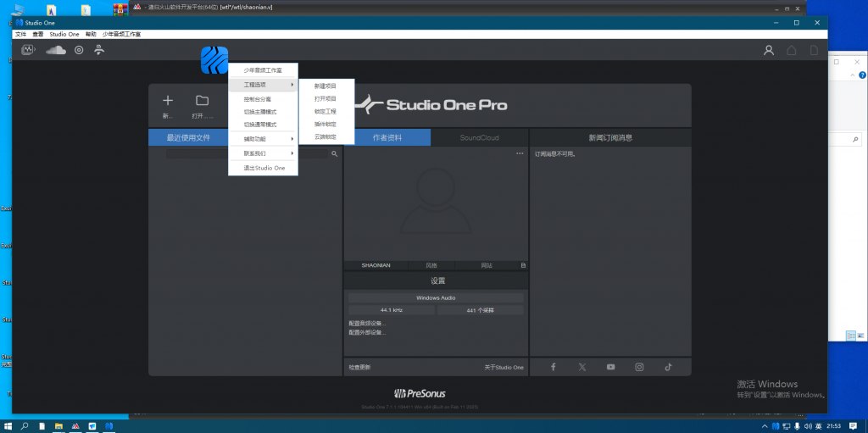Image resolution: width=868 pixels, height=433 pixels.
Task: Open the X (Twitter) social icon
Action: (x=581, y=367)
